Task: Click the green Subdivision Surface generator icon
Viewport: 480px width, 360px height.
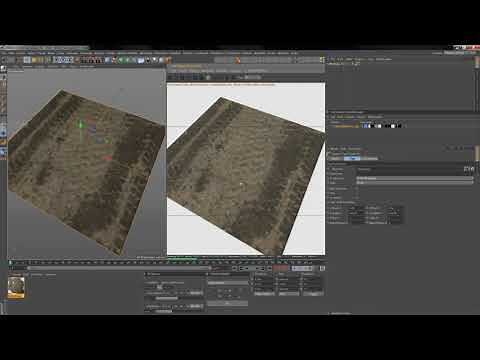Action: click(x=121, y=60)
